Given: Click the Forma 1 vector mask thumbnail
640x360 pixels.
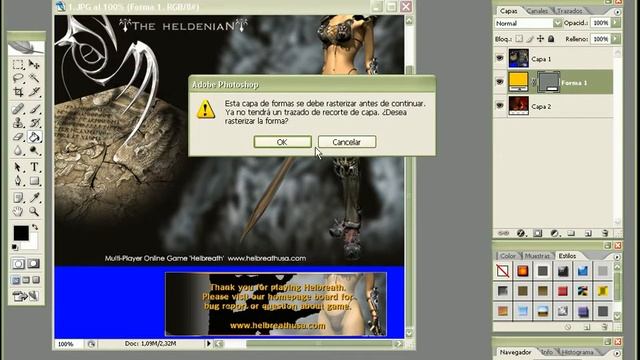Looking at the screenshot, I should coord(549,82).
